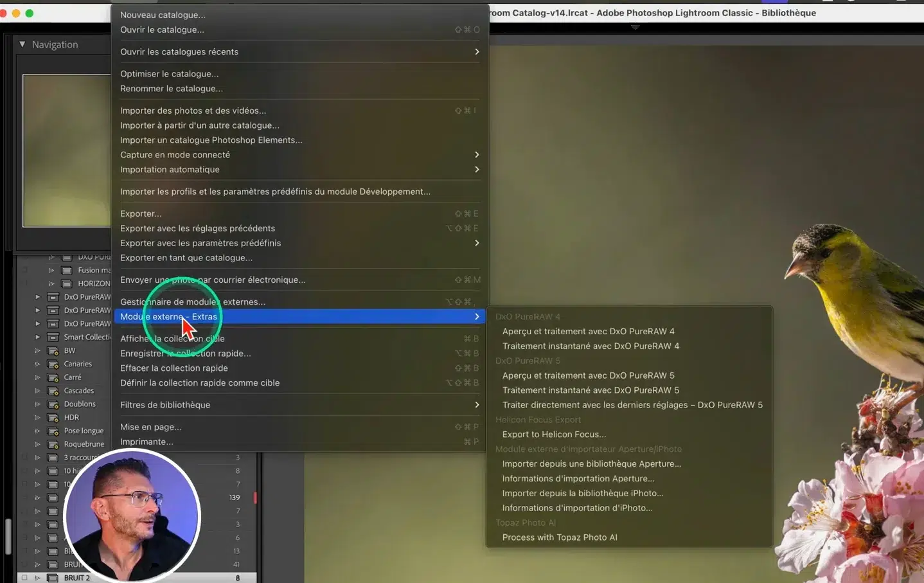924x583 pixels.
Task: Choose Exporter avec les réglages précédents
Action: [299, 228]
